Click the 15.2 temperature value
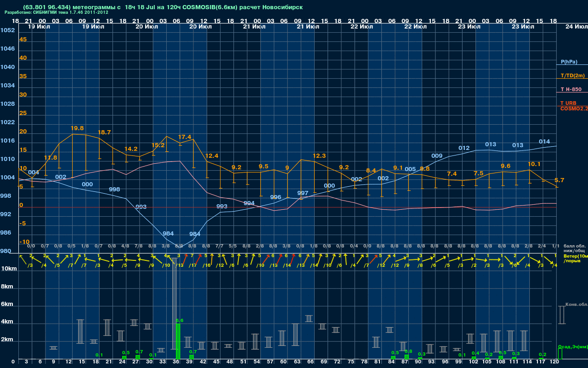 [x=158, y=145]
